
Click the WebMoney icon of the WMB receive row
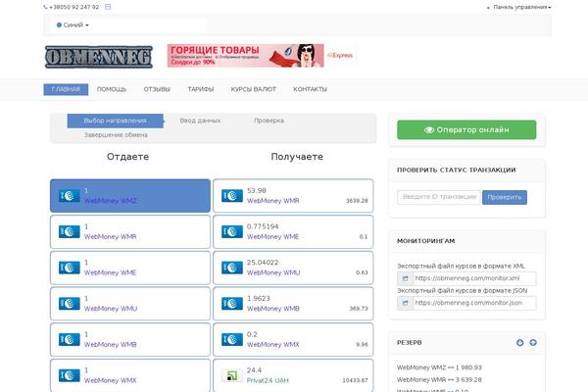point(232,304)
